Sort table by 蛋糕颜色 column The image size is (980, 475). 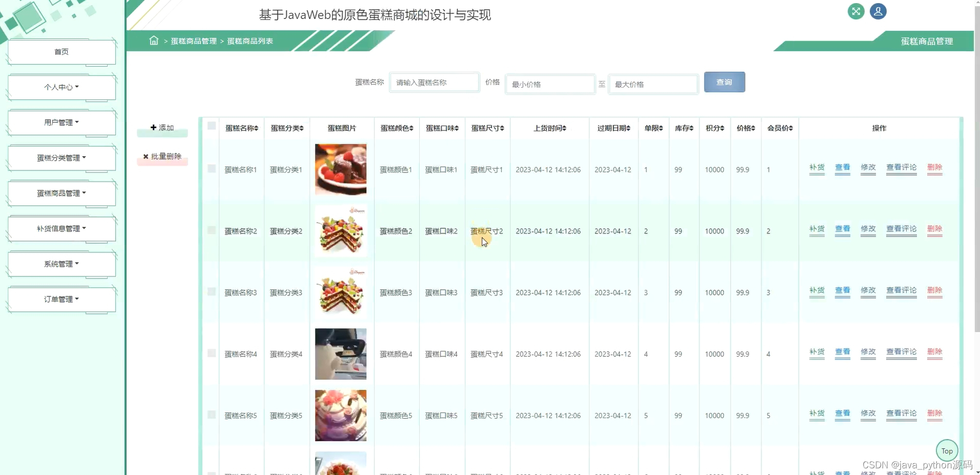397,128
